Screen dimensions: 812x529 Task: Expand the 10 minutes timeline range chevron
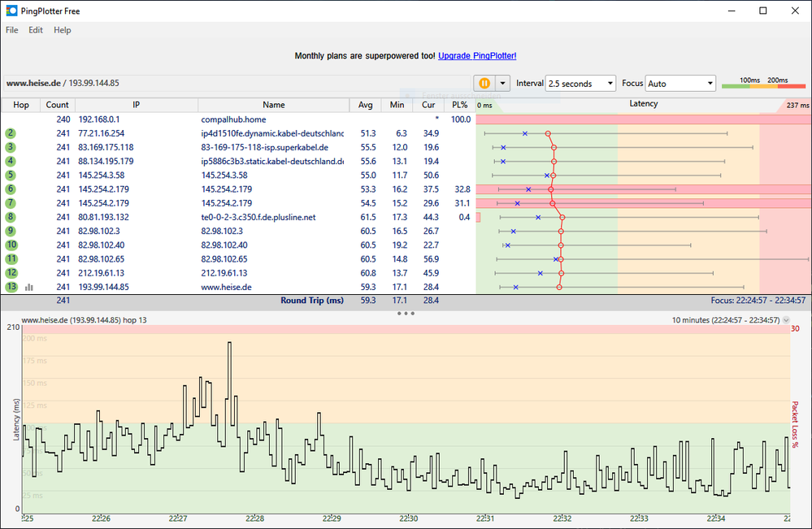click(x=786, y=320)
